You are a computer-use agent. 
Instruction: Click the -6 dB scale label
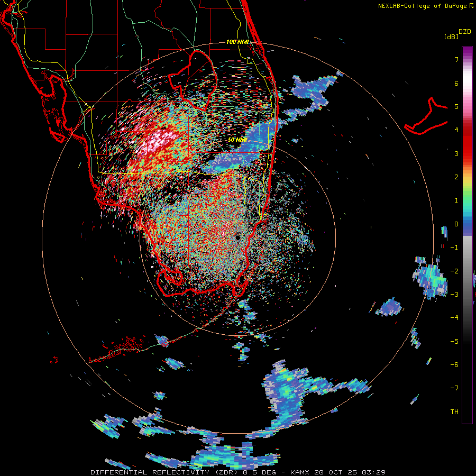(454, 365)
